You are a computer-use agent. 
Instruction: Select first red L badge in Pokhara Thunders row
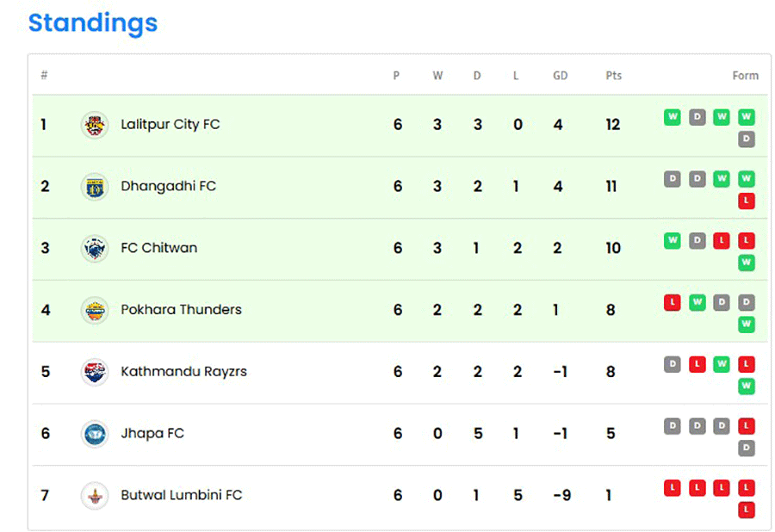point(673,302)
